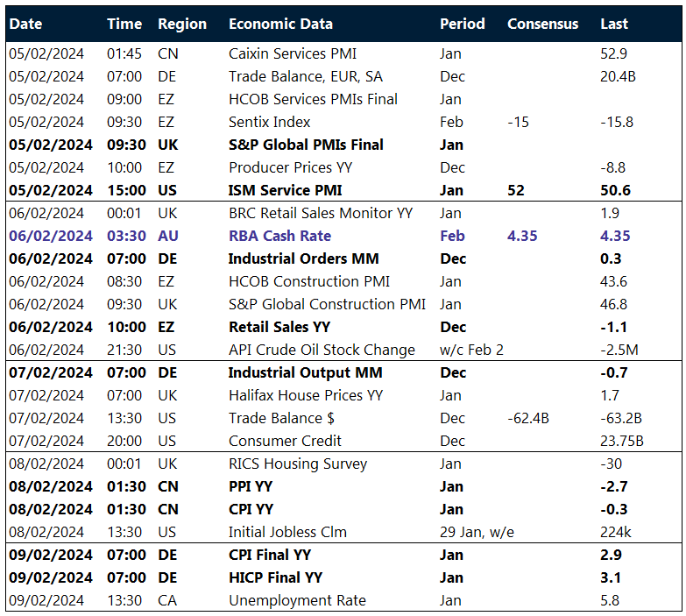The width and height of the screenshot is (686, 616).
Task: Select the Consensus column header
Action: tap(542, 24)
